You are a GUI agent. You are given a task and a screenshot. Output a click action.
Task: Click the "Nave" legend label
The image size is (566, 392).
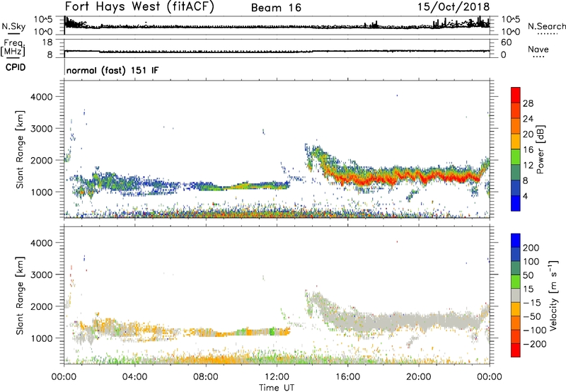[x=538, y=49]
